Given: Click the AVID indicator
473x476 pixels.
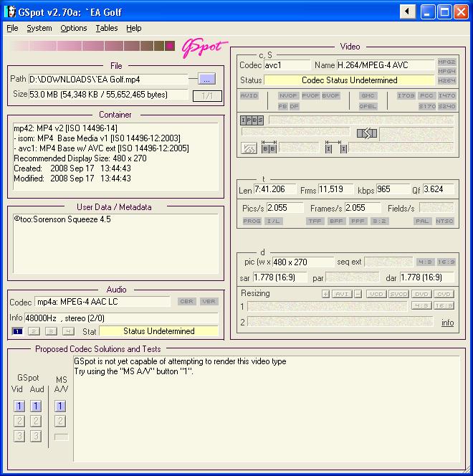Looking at the screenshot, I should pos(249,95).
